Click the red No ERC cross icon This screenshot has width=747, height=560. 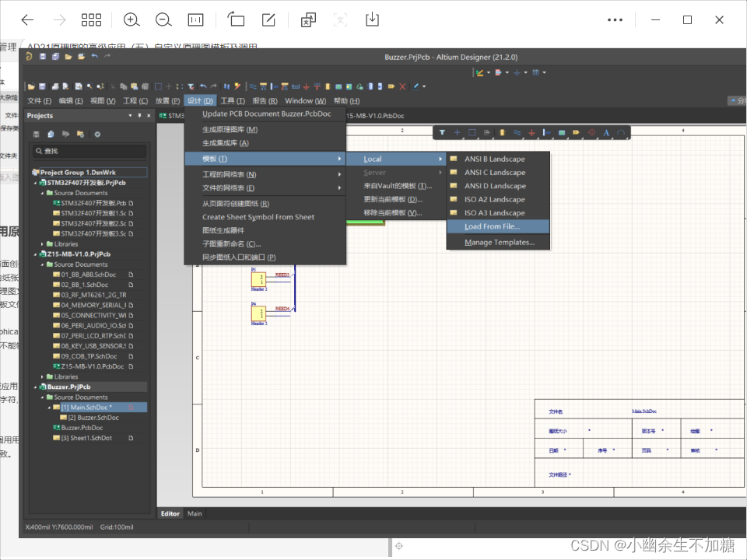coord(402,86)
